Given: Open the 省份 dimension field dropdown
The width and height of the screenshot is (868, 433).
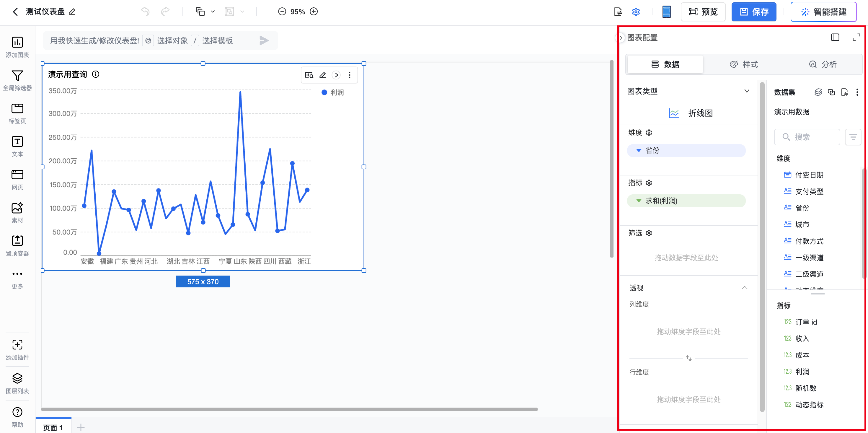Looking at the screenshot, I should [639, 151].
